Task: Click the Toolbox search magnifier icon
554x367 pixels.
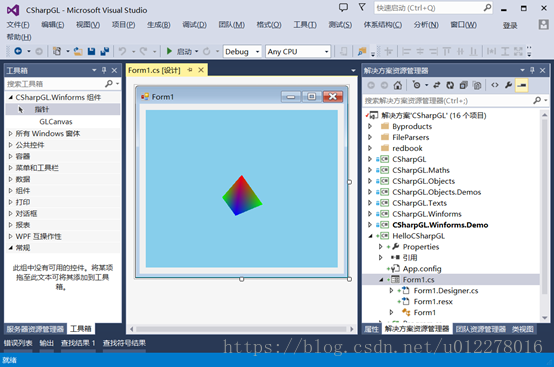Action: (x=109, y=83)
